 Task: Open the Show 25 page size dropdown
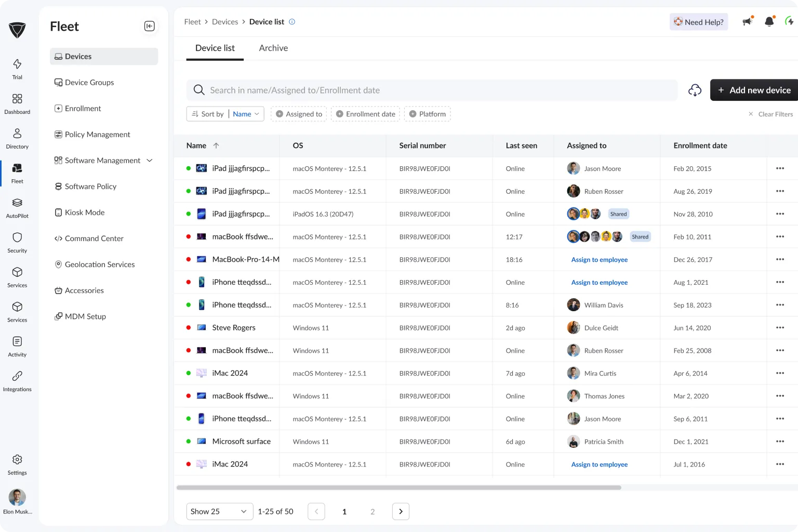pos(219,511)
